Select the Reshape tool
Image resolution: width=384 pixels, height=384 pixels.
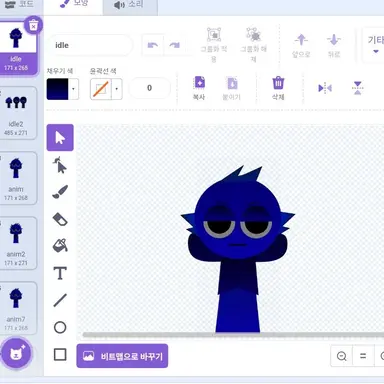60,165
